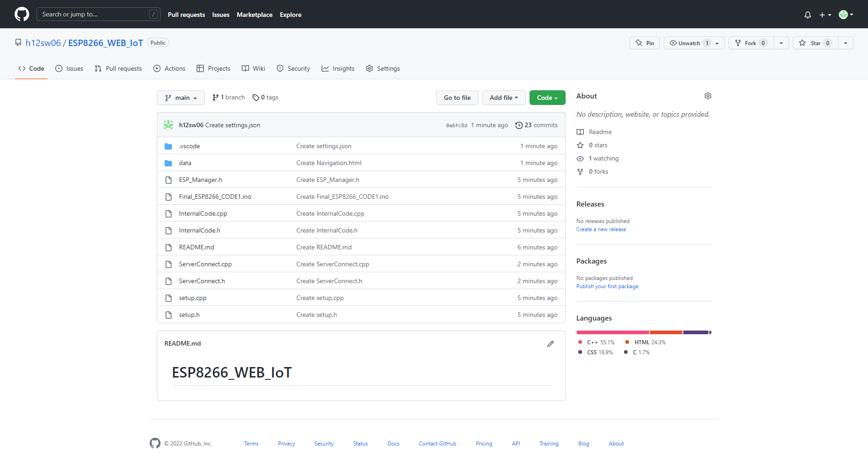Viewport: 868px width, 471px height.
Task: Click the search or jump to field
Action: (x=99, y=14)
